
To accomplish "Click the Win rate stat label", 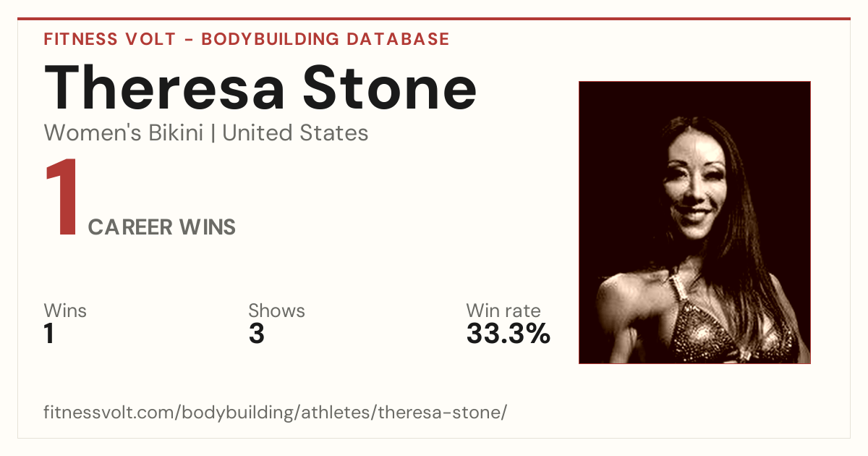I will coord(503,311).
